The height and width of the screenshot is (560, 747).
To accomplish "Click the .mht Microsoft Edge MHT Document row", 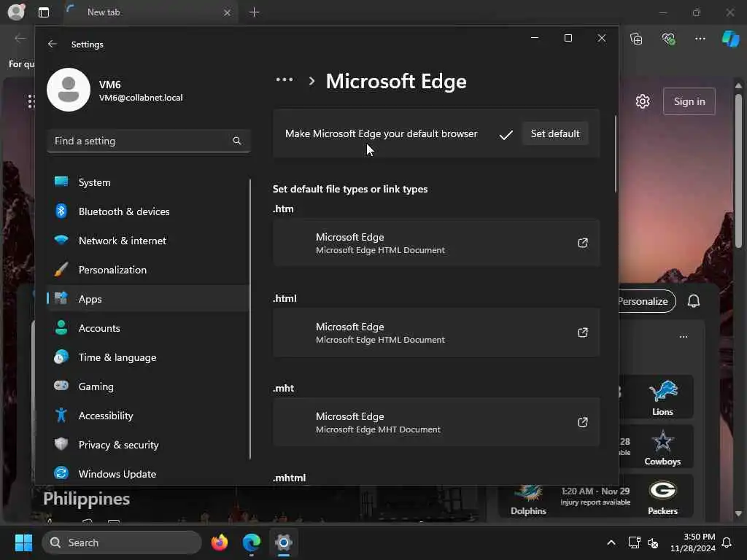I will click(436, 422).
